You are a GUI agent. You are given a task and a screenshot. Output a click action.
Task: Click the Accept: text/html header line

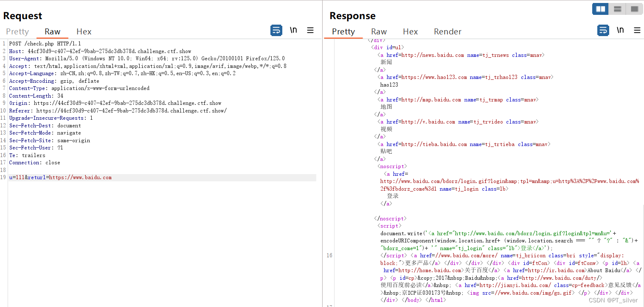[x=148, y=66]
